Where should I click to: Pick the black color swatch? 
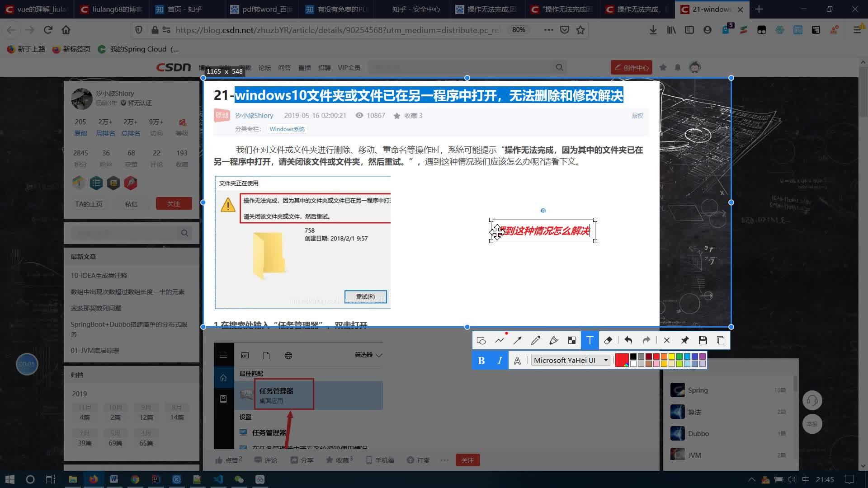(x=633, y=357)
